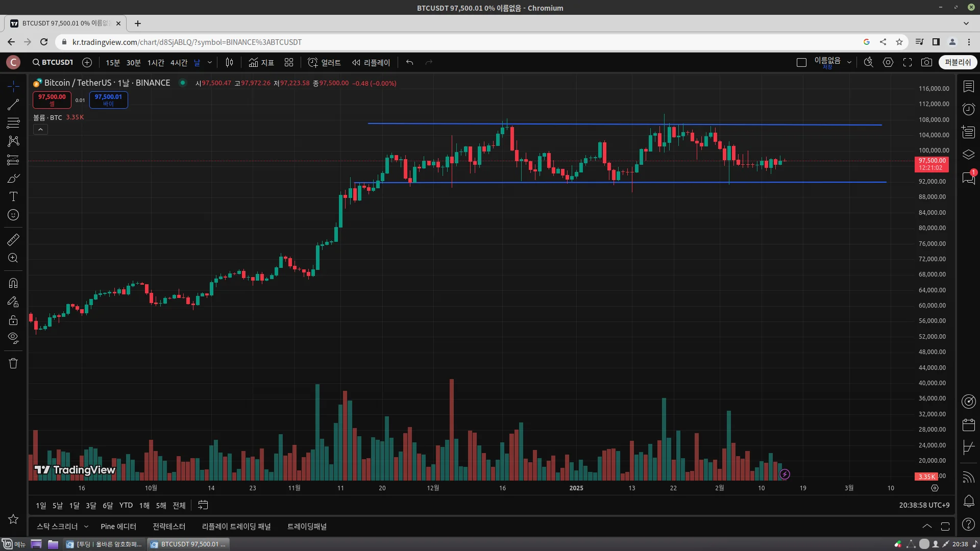This screenshot has width=980, height=551.
Task: Click the 퍼블리쉬 publish button
Action: (x=958, y=62)
